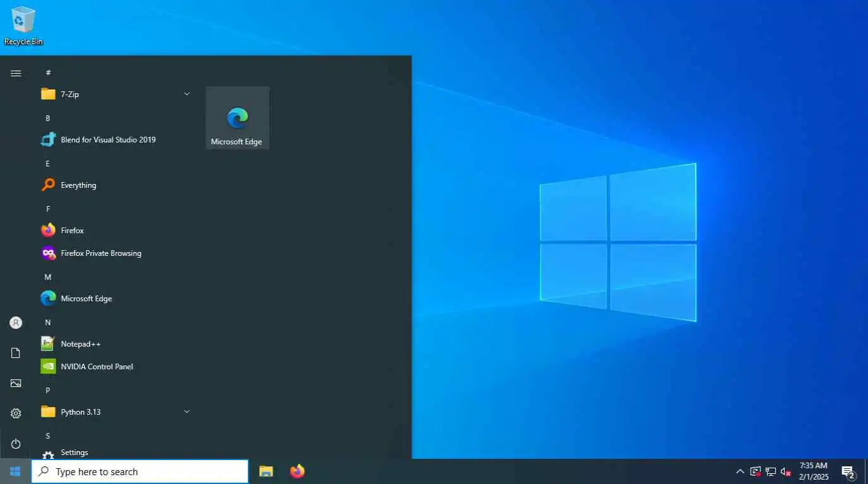Open the notification center icon
Viewport: 868px width, 484px height.
[x=848, y=471]
